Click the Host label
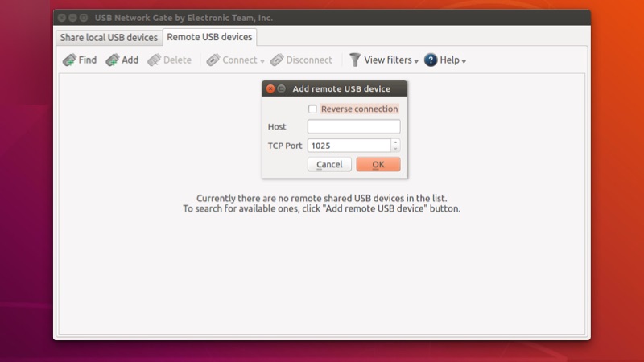 [x=277, y=127]
